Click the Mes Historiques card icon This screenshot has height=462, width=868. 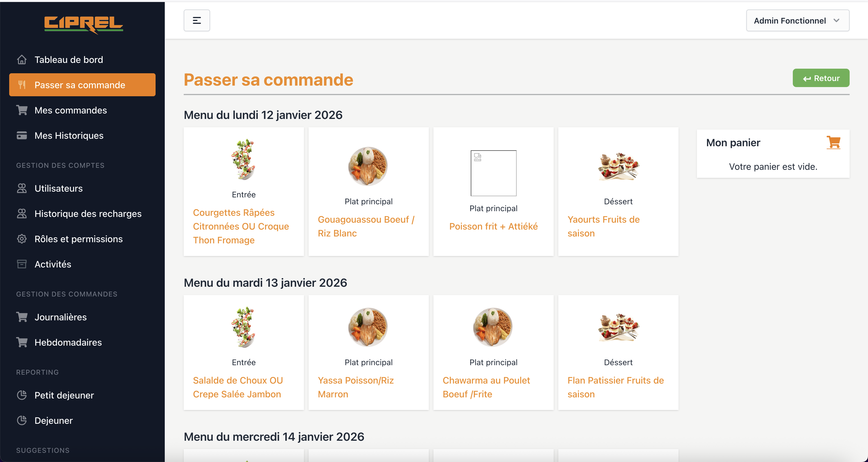pos(22,136)
